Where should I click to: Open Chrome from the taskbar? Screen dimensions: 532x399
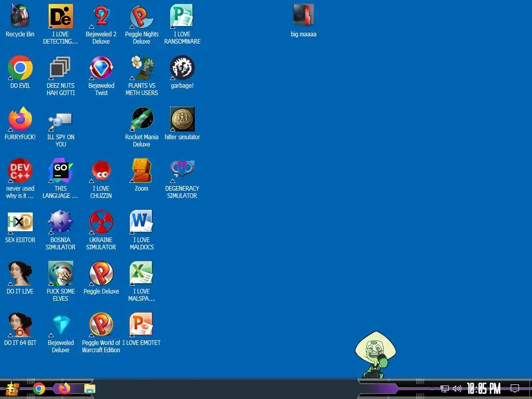click(39, 389)
